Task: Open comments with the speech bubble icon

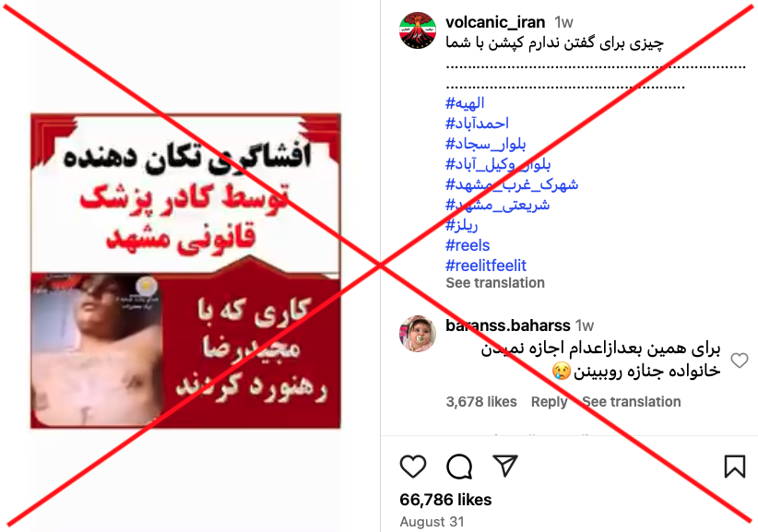Action: 458,467
